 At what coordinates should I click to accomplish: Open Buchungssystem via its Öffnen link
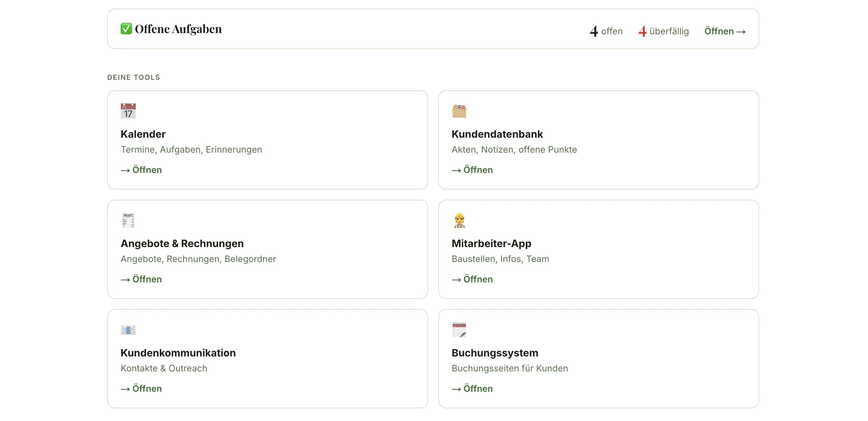472,389
